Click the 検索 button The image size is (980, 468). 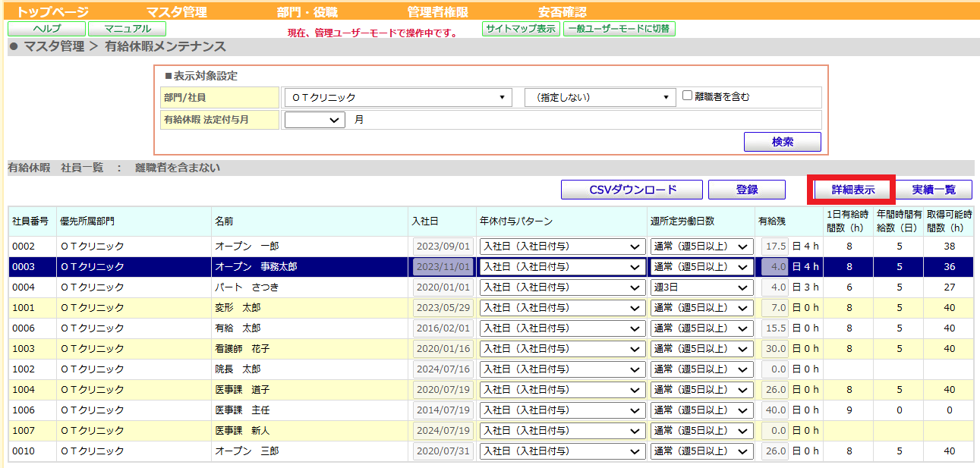pyautogui.click(x=782, y=142)
